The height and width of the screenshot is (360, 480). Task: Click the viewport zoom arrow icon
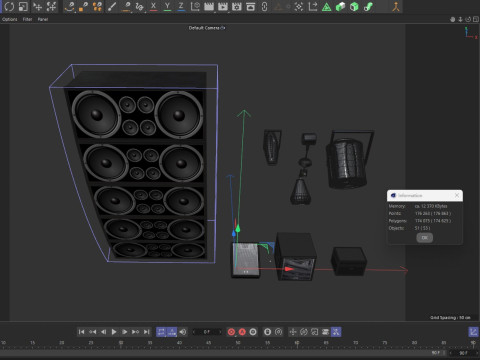[460, 19]
